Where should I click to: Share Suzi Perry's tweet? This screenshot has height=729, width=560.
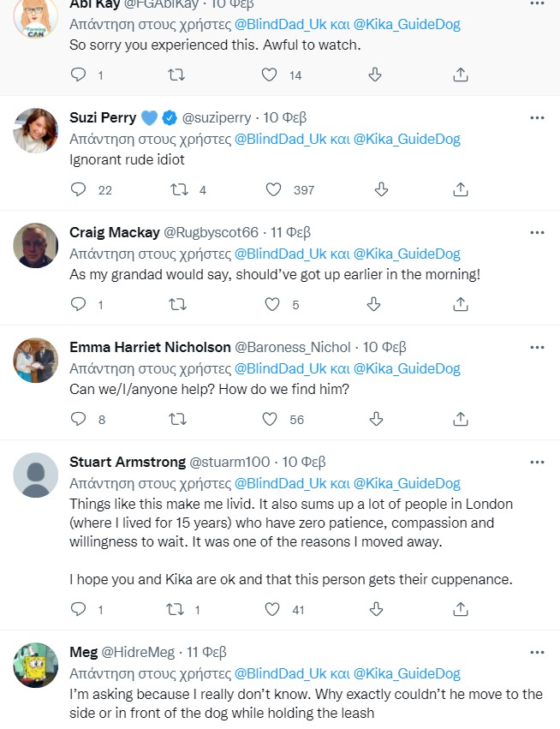click(x=460, y=189)
